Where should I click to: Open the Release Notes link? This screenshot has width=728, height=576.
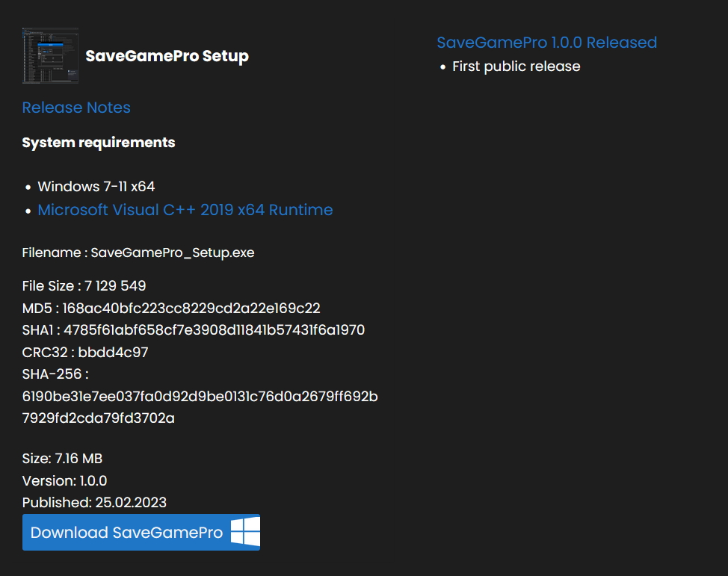coord(76,108)
